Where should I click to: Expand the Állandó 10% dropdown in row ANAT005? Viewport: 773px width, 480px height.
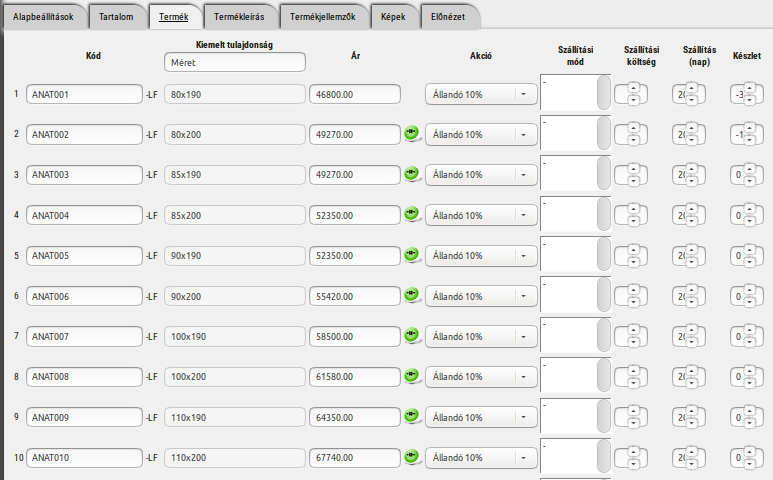click(x=481, y=256)
